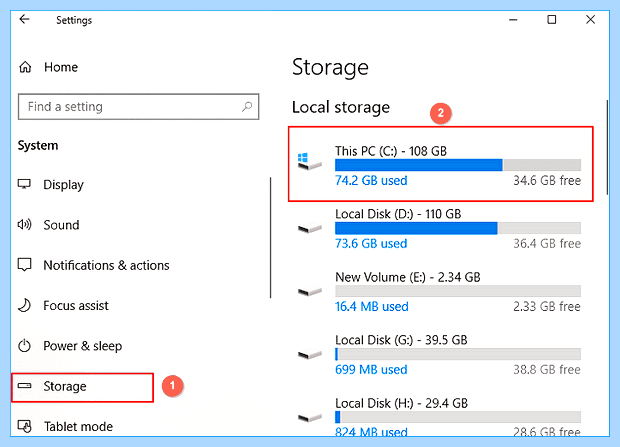Image resolution: width=620 pixels, height=447 pixels.
Task: Click the Local Disk (H:) drive icon
Action: pos(310,417)
